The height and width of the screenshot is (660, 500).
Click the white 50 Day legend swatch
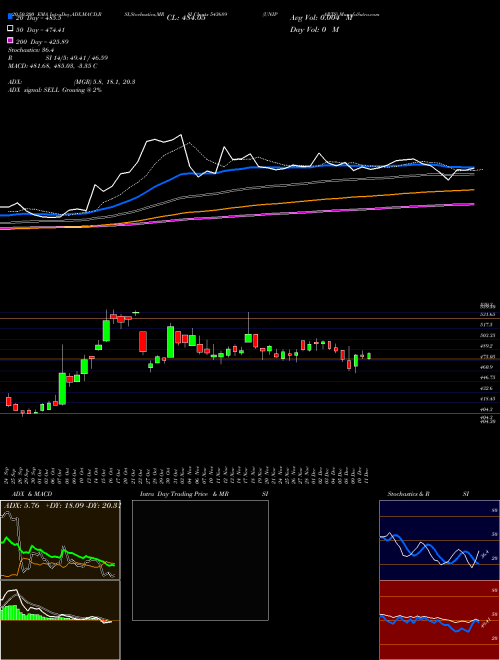[11, 29]
